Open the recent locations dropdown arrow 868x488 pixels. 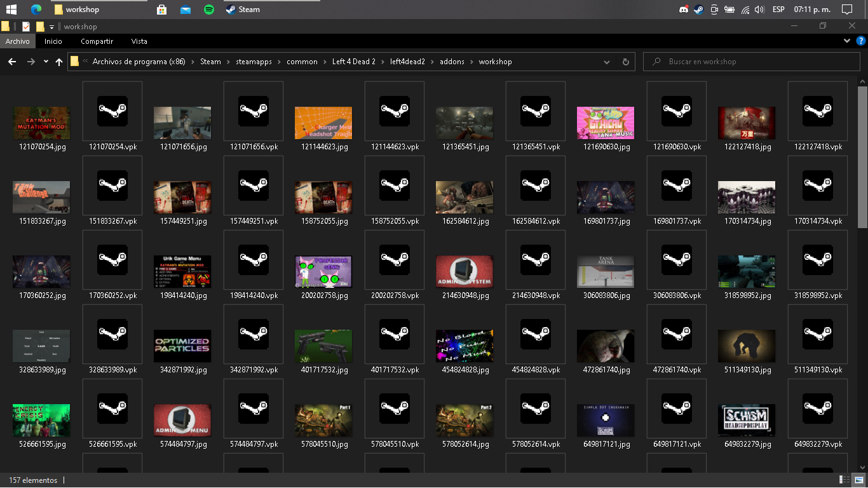[46, 62]
